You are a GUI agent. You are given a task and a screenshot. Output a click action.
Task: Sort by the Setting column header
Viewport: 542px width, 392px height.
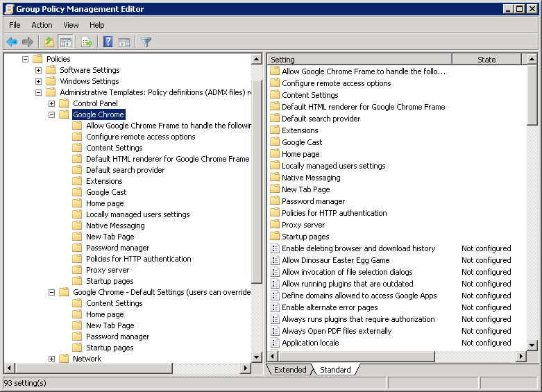359,60
